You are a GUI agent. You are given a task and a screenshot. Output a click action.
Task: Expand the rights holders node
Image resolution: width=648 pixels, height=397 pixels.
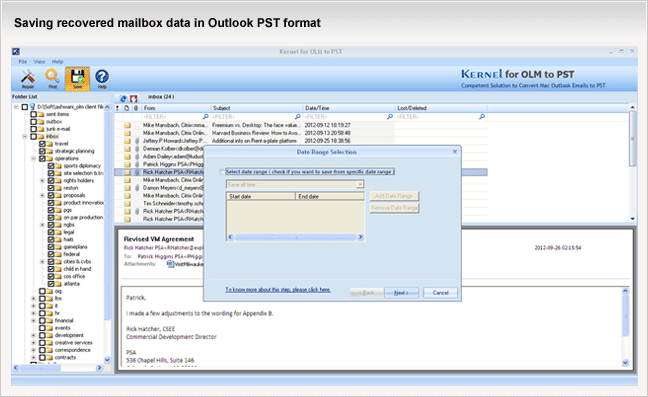tap(42, 181)
